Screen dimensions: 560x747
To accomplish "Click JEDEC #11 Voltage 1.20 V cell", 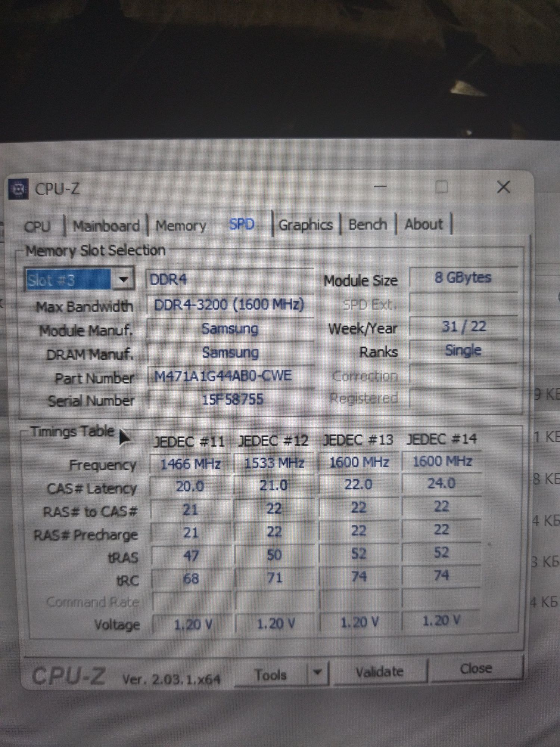I will click(x=193, y=624).
